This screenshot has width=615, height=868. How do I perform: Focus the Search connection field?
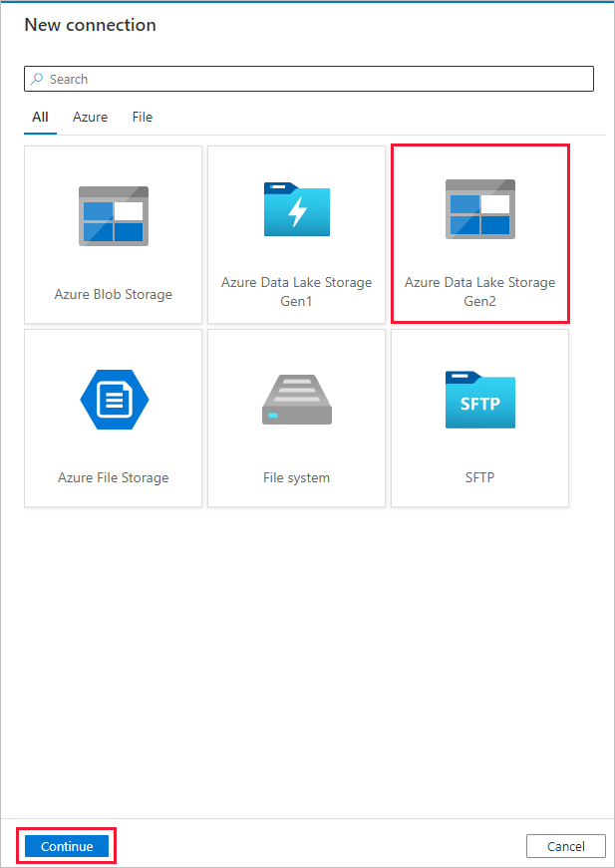click(309, 79)
